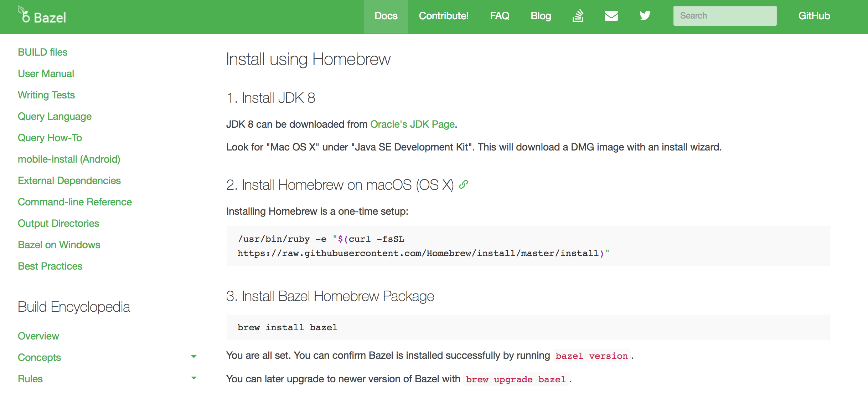This screenshot has width=868, height=398.
Task: Click the bazel version inline code
Action: (x=591, y=356)
